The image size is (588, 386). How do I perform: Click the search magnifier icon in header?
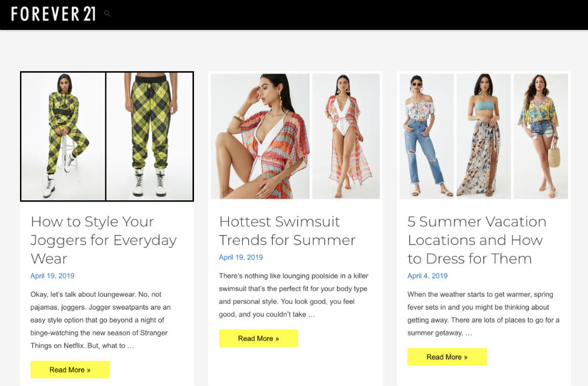(x=107, y=14)
